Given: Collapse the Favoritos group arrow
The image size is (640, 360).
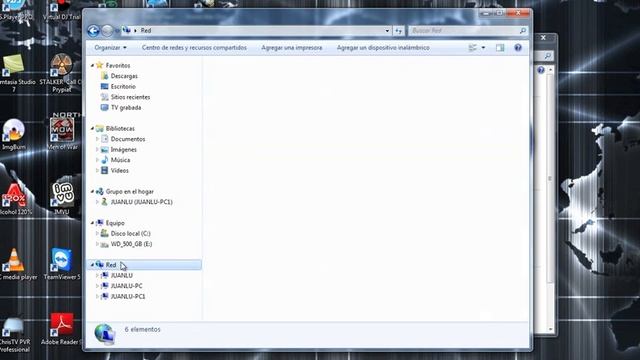Looking at the screenshot, I should 92,65.
